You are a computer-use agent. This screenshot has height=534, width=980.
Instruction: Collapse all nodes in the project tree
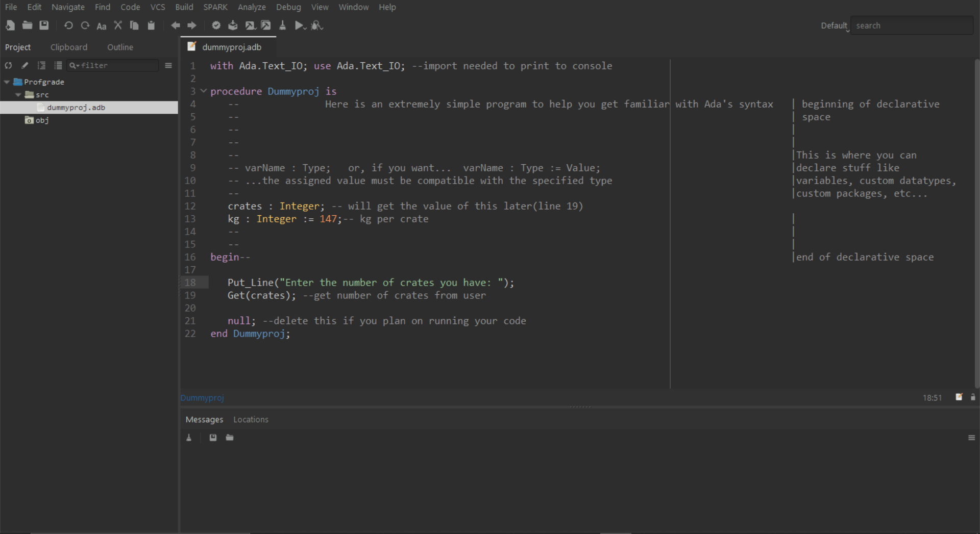pyautogui.click(x=58, y=65)
